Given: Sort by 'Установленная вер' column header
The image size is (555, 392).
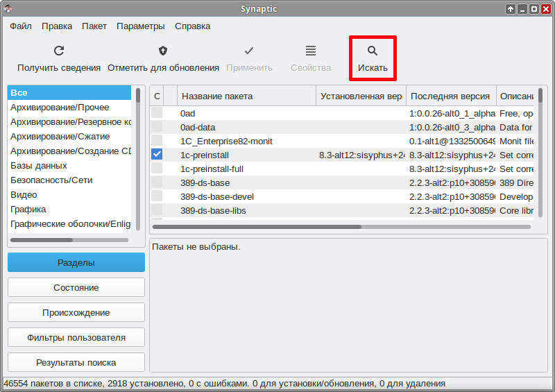Looking at the screenshot, I should pyautogui.click(x=361, y=96).
